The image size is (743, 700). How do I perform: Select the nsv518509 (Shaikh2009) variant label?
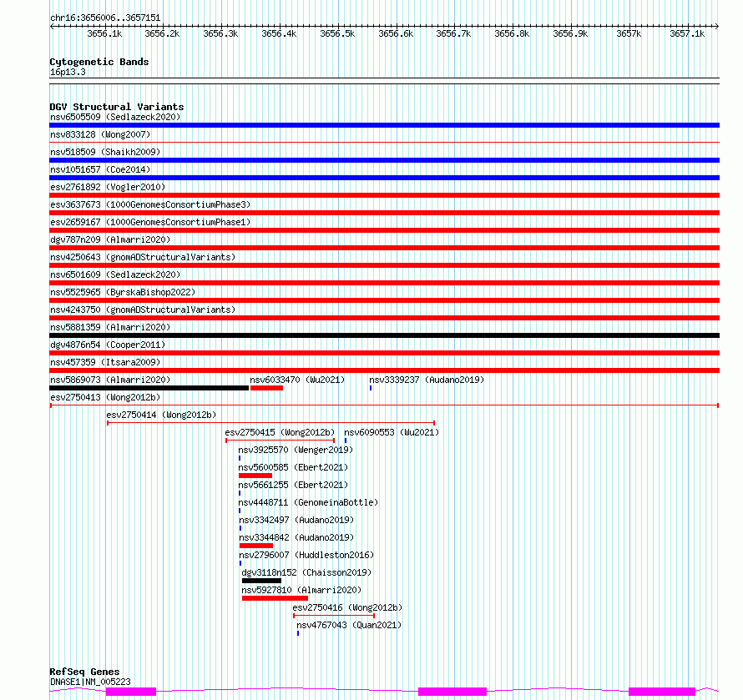[105, 152]
